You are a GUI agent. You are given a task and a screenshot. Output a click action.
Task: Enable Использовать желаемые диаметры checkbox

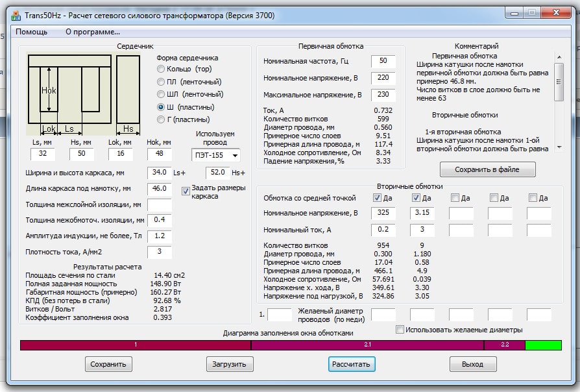pos(400,330)
